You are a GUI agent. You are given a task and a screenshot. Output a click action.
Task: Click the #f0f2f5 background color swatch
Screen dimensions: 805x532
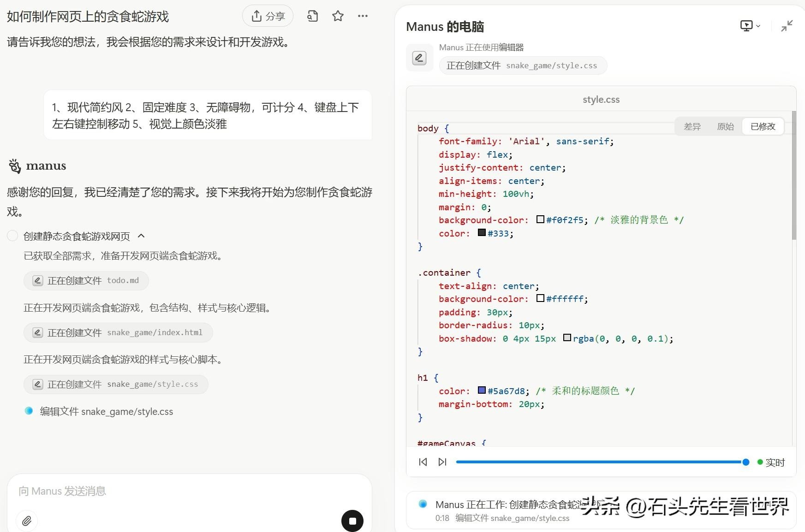(540, 219)
